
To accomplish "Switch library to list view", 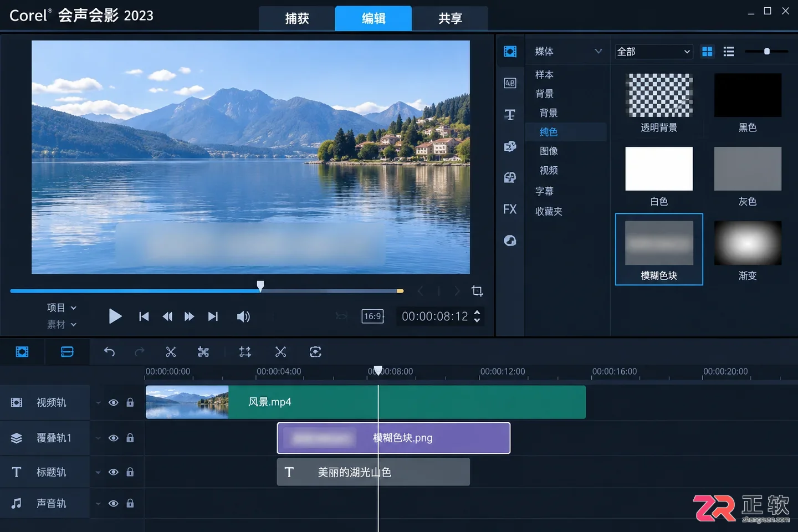I will click(729, 52).
